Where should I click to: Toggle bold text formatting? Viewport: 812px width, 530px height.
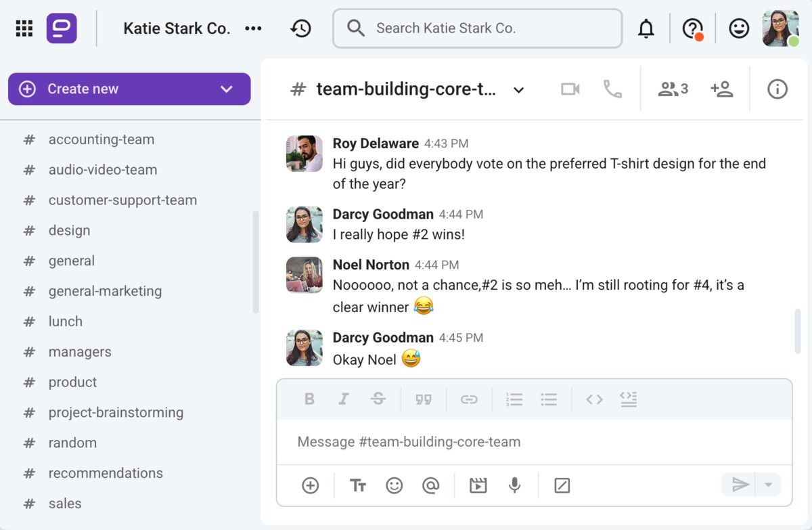click(309, 399)
